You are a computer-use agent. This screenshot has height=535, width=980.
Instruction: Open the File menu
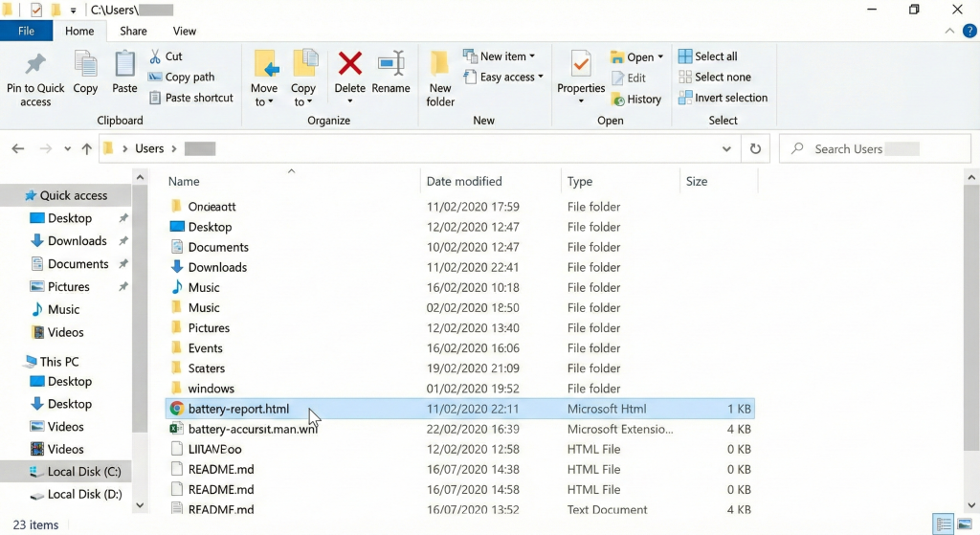tap(27, 31)
